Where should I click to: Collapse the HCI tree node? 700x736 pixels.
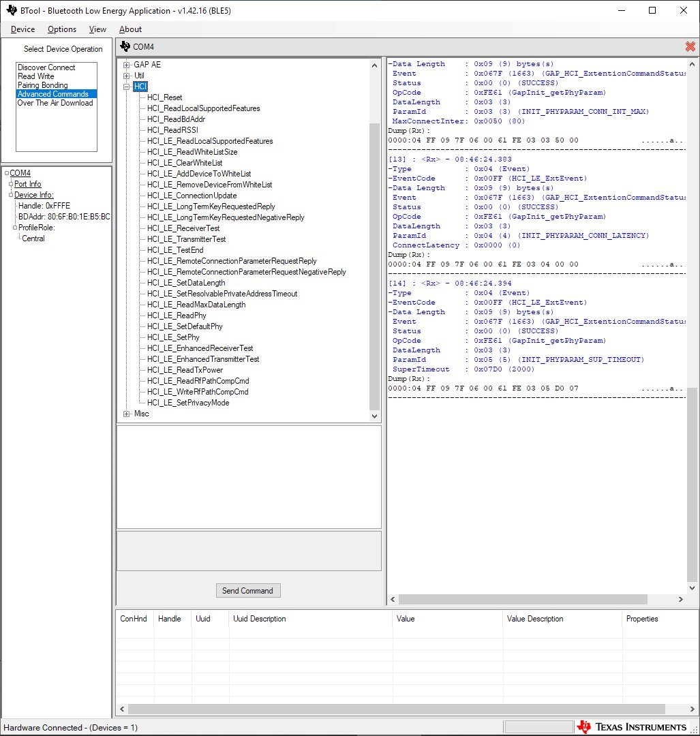[x=127, y=86]
